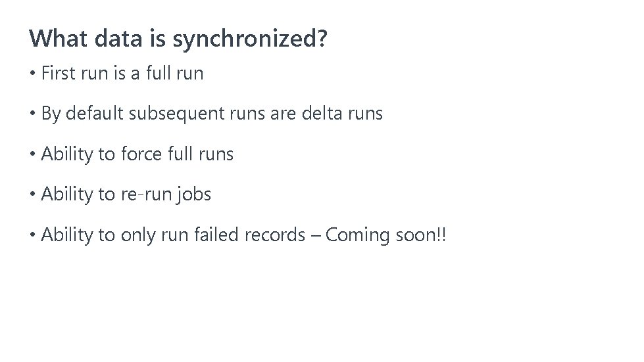Select the bullet marker before "Ability to force"
Screen dimensions: 644x362
coord(33,155)
